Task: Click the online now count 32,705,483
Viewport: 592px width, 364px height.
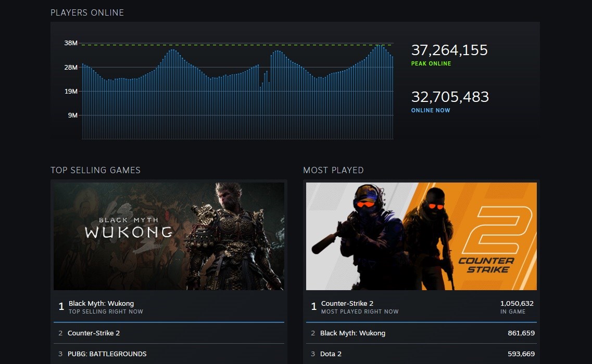Action: pos(450,97)
